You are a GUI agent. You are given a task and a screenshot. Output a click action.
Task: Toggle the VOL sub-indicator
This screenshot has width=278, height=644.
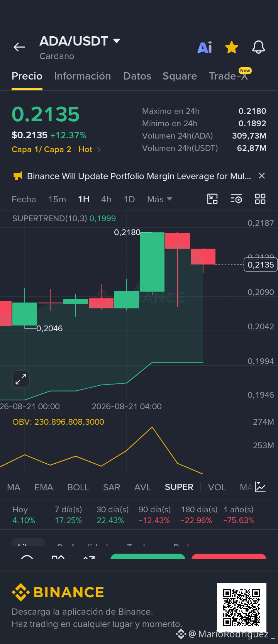click(x=217, y=487)
